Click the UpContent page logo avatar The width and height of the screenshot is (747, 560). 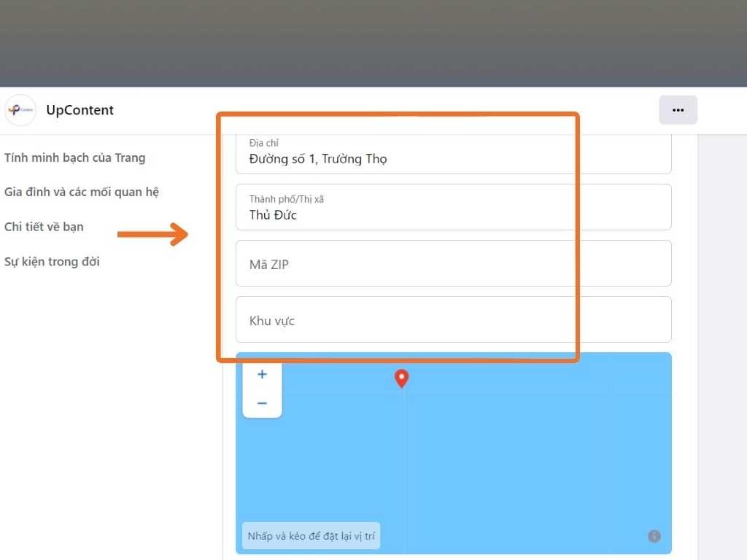20,110
